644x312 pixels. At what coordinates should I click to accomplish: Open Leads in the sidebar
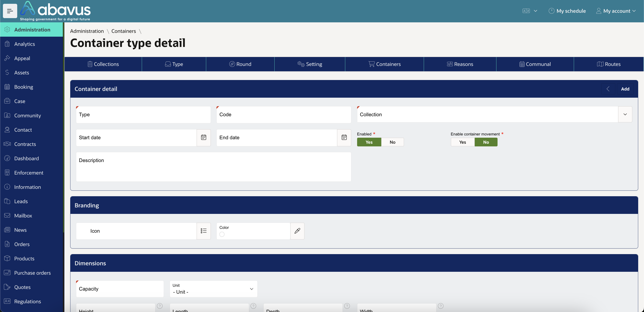32,201
